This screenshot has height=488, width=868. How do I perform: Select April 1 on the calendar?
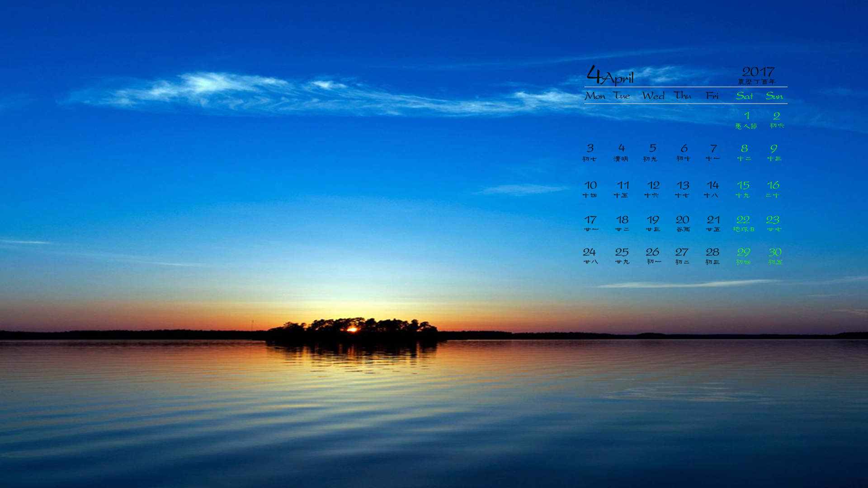click(746, 120)
